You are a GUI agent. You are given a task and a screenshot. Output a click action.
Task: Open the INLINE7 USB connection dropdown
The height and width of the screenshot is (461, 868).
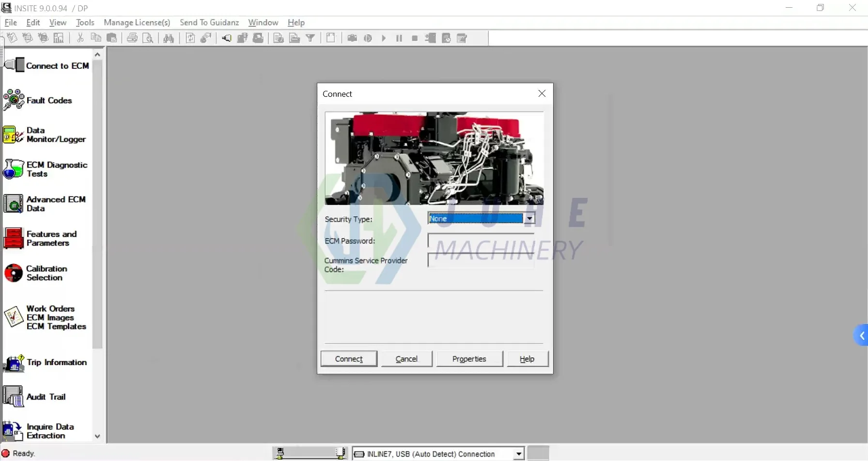pyautogui.click(x=518, y=454)
